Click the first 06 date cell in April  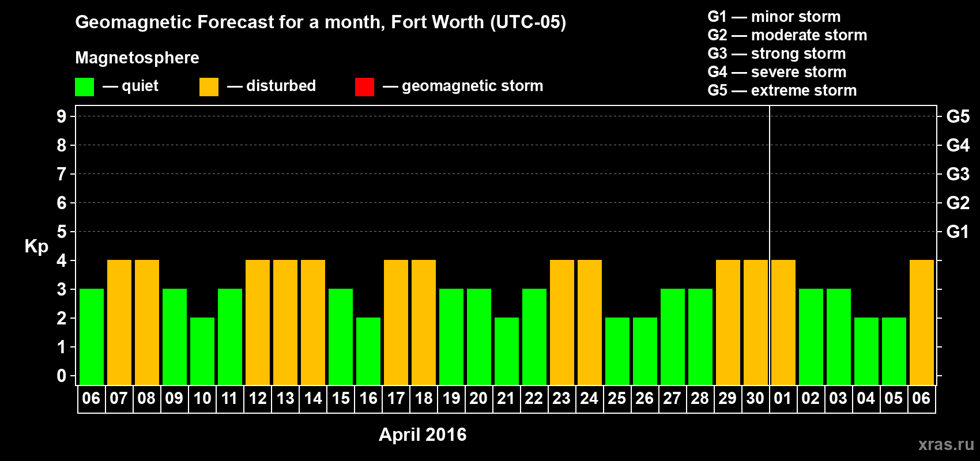[x=91, y=399]
